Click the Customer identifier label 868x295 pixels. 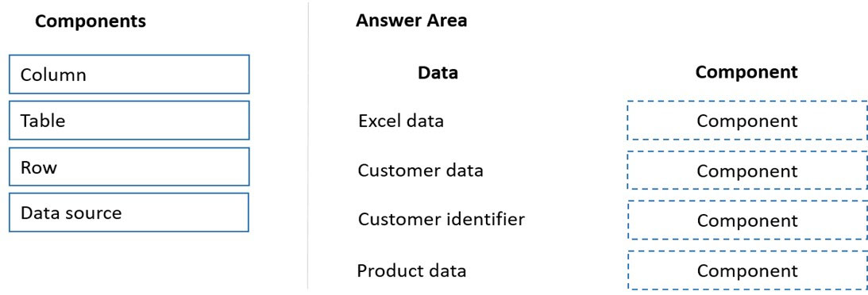[442, 220]
